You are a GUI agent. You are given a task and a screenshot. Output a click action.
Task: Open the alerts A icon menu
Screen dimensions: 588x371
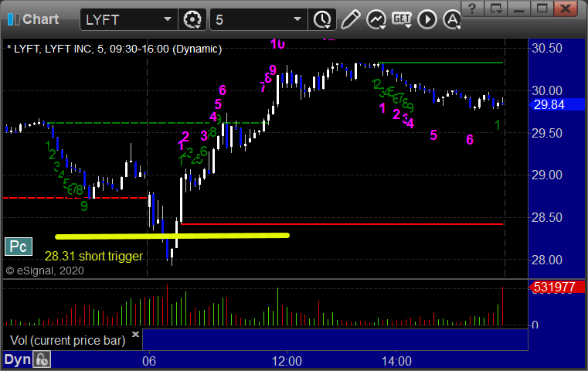[x=452, y=19]
